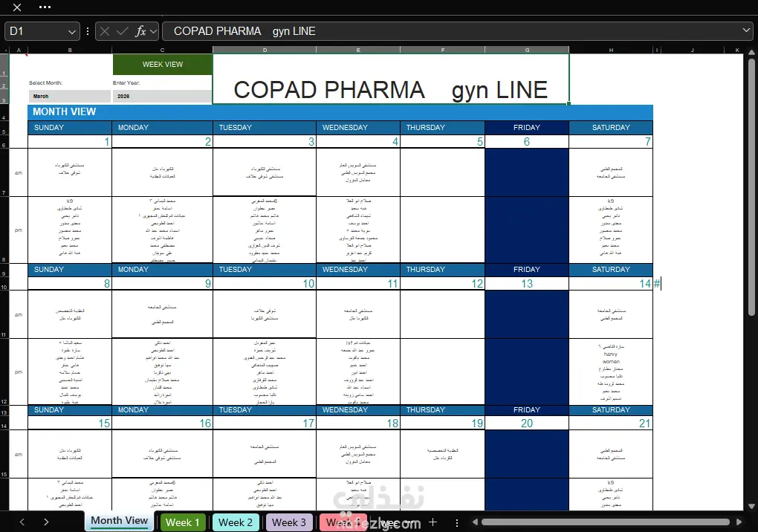Open the Insert Function fx button
758x532 pixels.
pyautogui.click(x=140, y=31)
